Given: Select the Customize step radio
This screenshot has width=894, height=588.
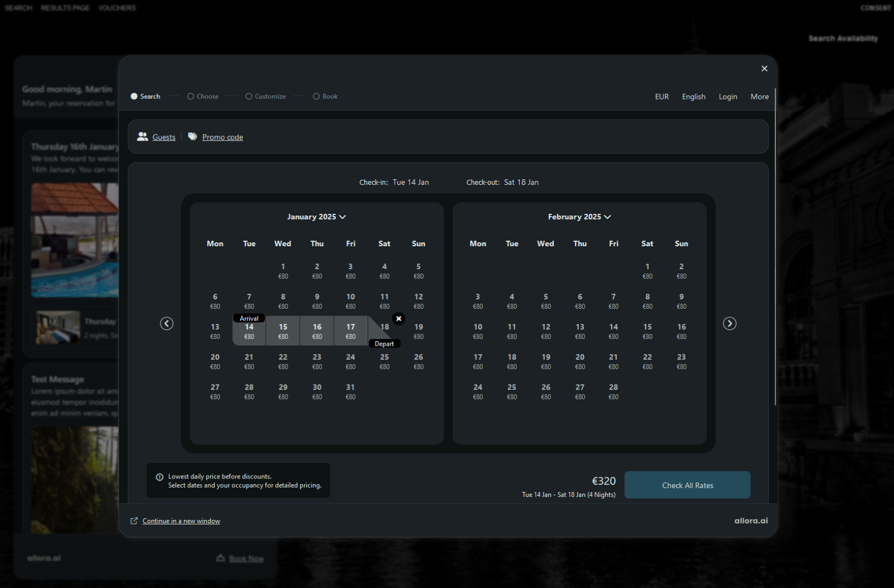Looking at the screenshot, I should (x=249, y=97).
